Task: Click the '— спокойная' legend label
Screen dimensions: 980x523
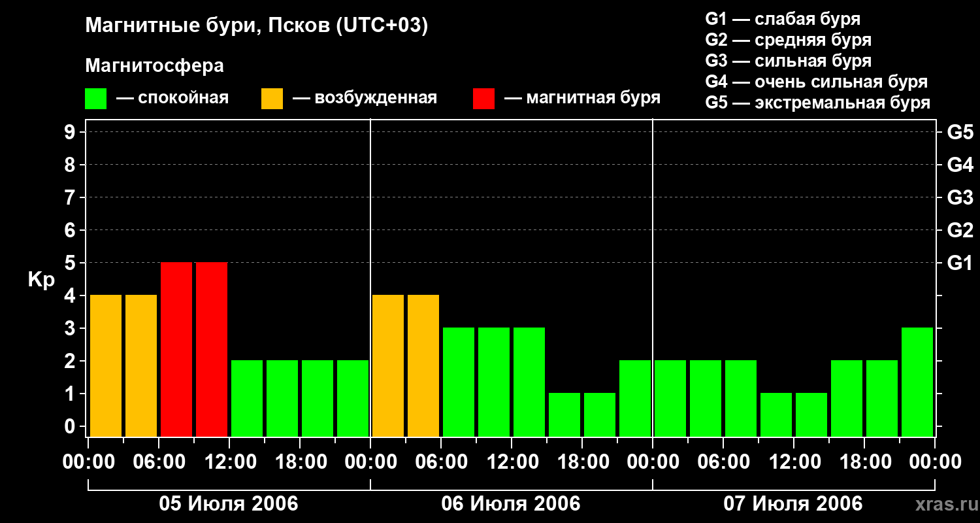Action: [x=172, y=98]
